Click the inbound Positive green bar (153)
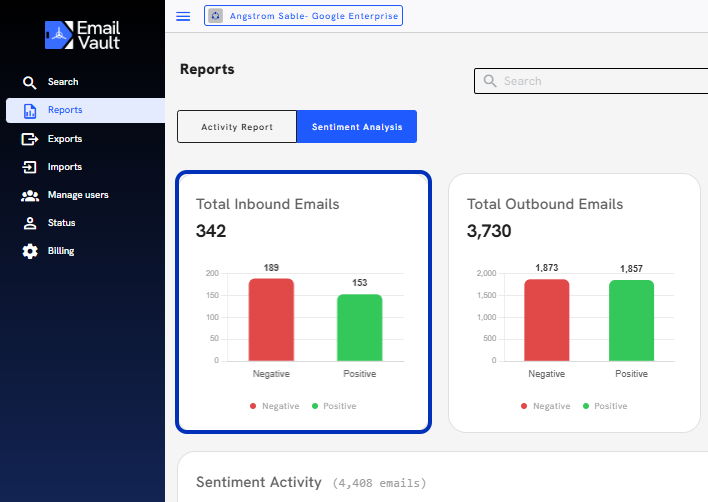 359,328
